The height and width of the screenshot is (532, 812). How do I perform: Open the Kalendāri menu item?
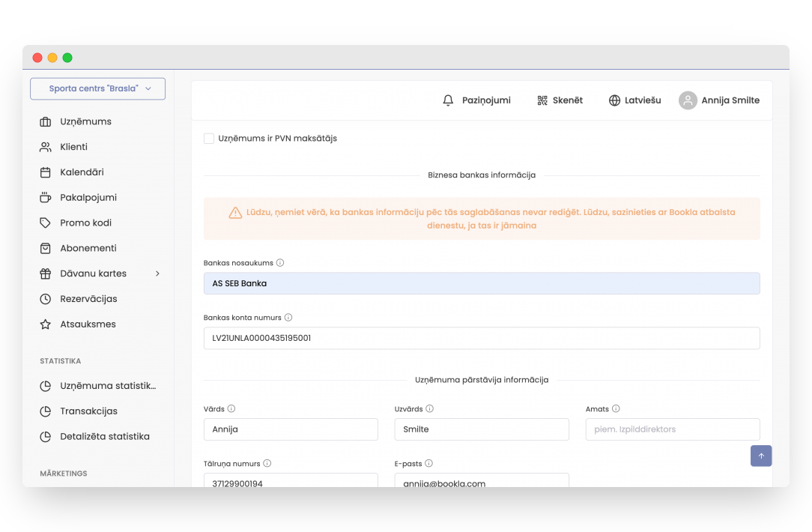point(82,172)
